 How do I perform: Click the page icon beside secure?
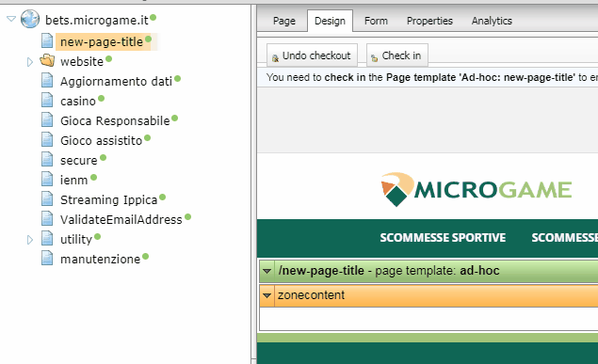tap(47, 160)
